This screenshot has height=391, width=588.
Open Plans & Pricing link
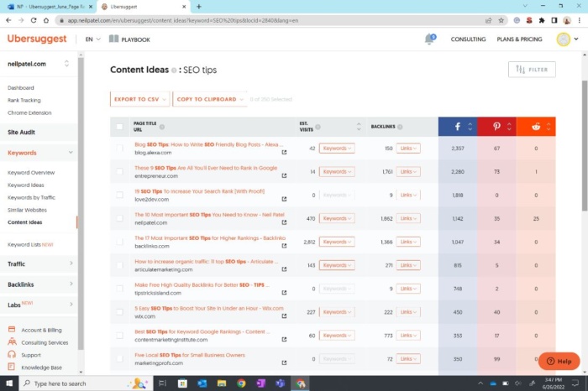click(x=519, y=39)
